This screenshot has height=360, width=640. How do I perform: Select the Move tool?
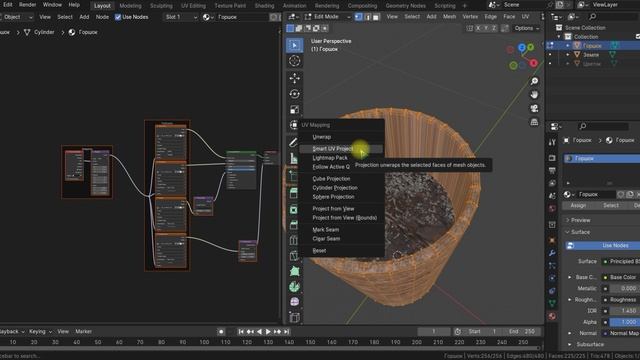[x=294, y=78]
